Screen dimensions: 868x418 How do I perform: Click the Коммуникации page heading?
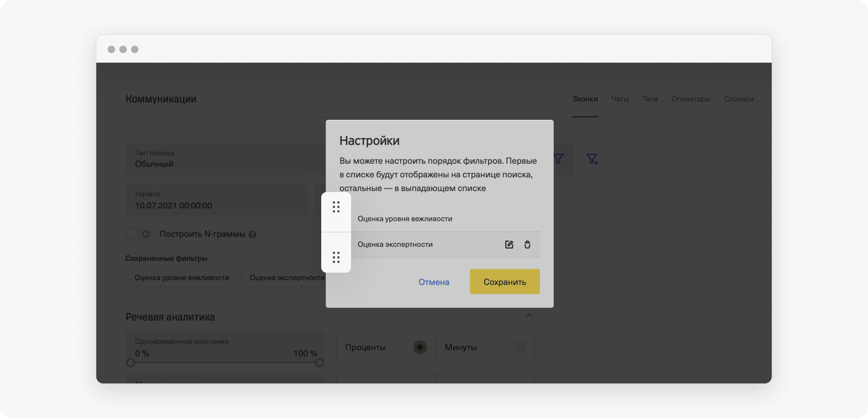(x=161, y=99)
